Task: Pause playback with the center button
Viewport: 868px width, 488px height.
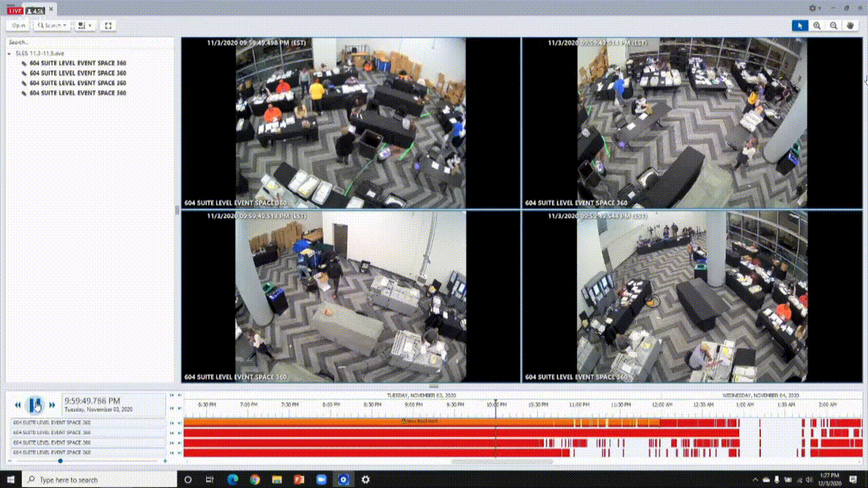Action: (35, 405)
